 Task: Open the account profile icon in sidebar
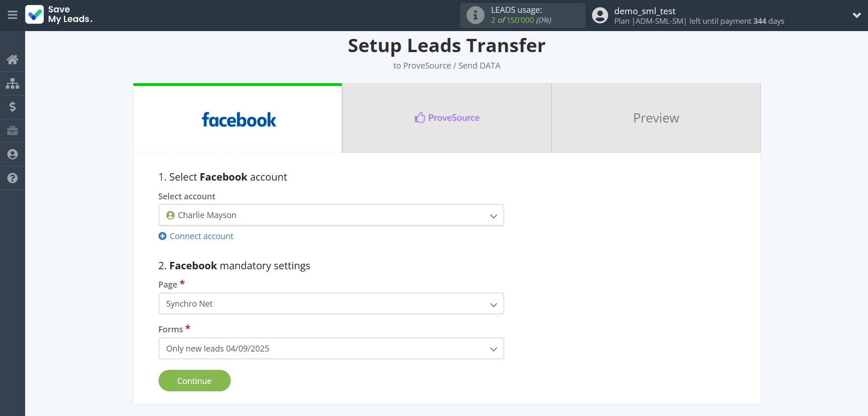[12, 155]
